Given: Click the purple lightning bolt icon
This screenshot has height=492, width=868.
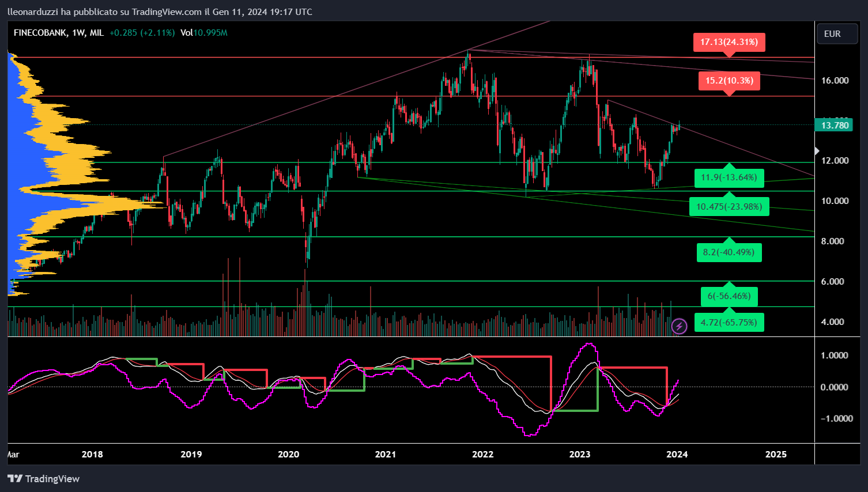Looking at the screenshot, I should pyautogui.click(x=680, y=327).
